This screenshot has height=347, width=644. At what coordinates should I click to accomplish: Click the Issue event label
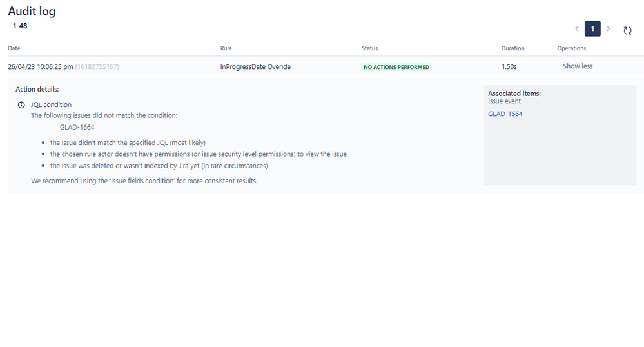point(504,101)
